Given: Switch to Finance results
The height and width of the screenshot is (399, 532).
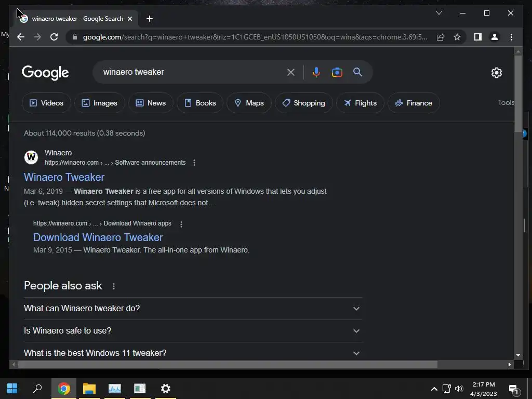Looking at the screenshot, I should [x=414, y=103].
